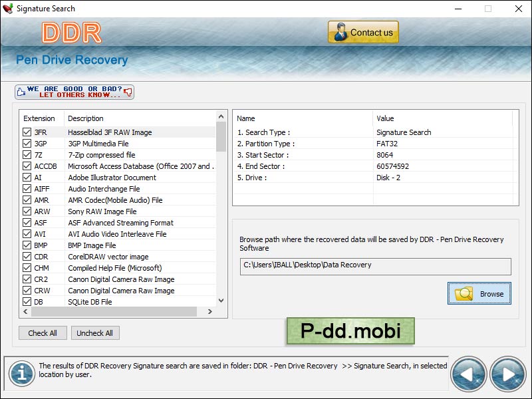Click the extension list scrollbar up arrow
The height and width of the screenshot is (399, 532).
click(221, 118)
